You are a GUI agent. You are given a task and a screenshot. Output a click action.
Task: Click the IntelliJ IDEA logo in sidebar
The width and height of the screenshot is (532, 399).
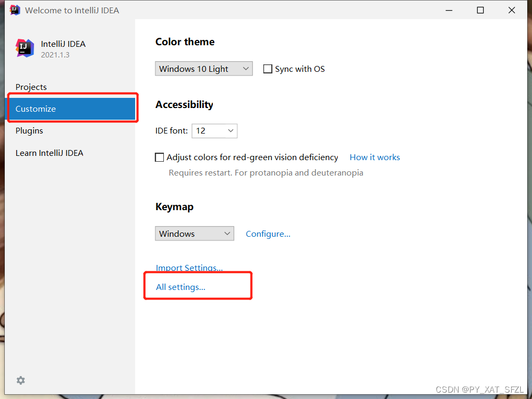(x=25, y=48)
